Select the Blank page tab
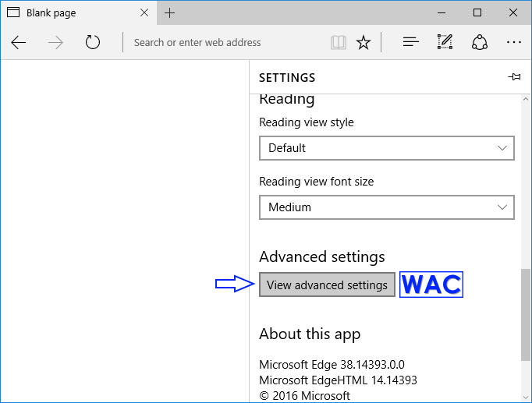 pos(79,13)
